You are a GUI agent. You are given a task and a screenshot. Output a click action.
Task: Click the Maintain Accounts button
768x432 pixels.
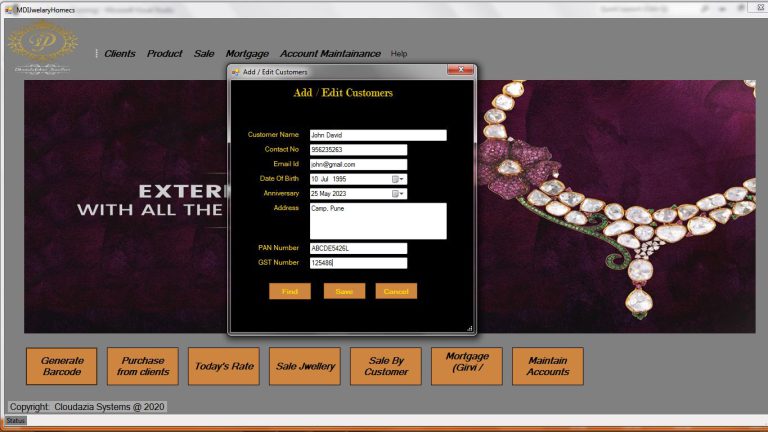547,366
